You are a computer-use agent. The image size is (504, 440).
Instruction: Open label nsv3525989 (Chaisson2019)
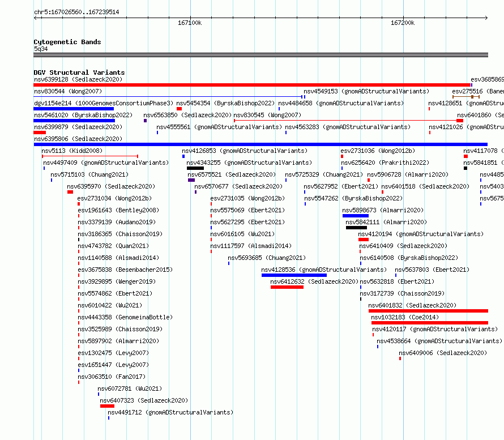tap(120, 329)
